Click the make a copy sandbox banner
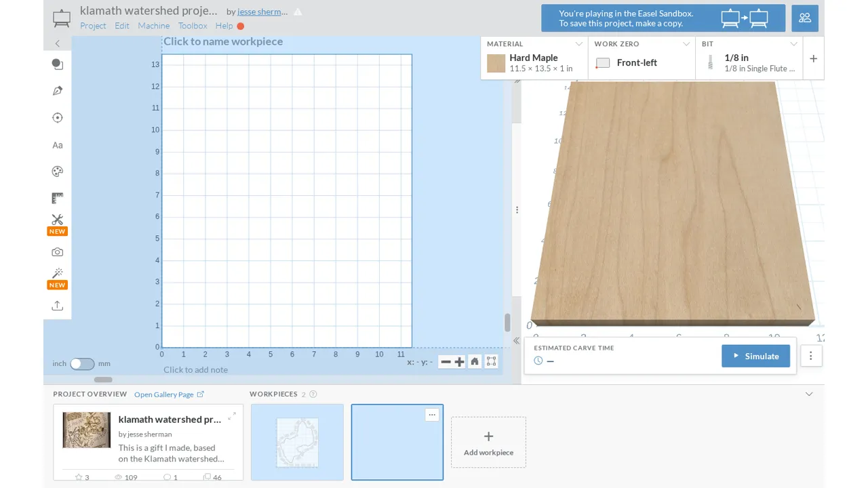Screen dimensions: 868x488 coord(663,18)
